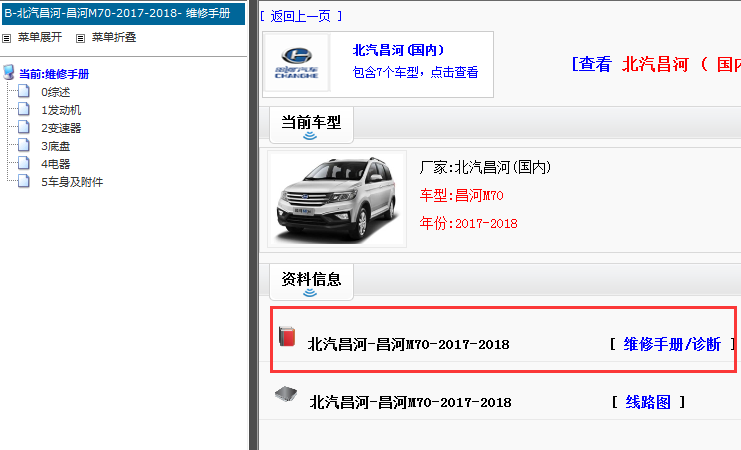Image resolution: width=741 pixels, height=450 pixels.
Task: Select the 资料信息 tab
Action: [311, 282]
